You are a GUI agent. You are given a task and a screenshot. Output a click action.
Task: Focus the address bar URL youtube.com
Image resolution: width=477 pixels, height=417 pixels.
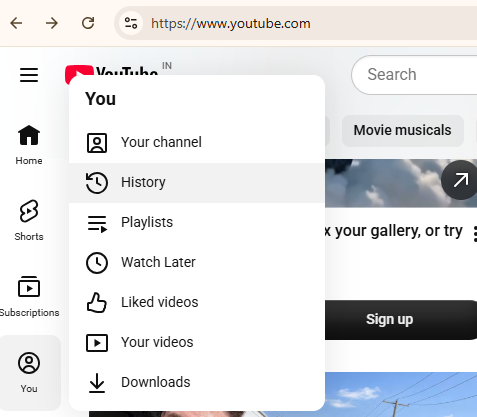(231, 24)
